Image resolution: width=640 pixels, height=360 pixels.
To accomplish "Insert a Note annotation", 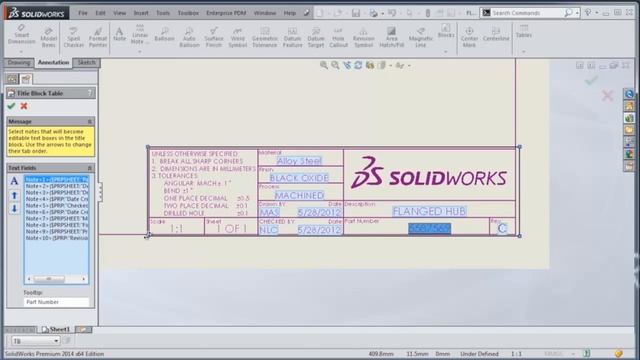I will (120, 34).
